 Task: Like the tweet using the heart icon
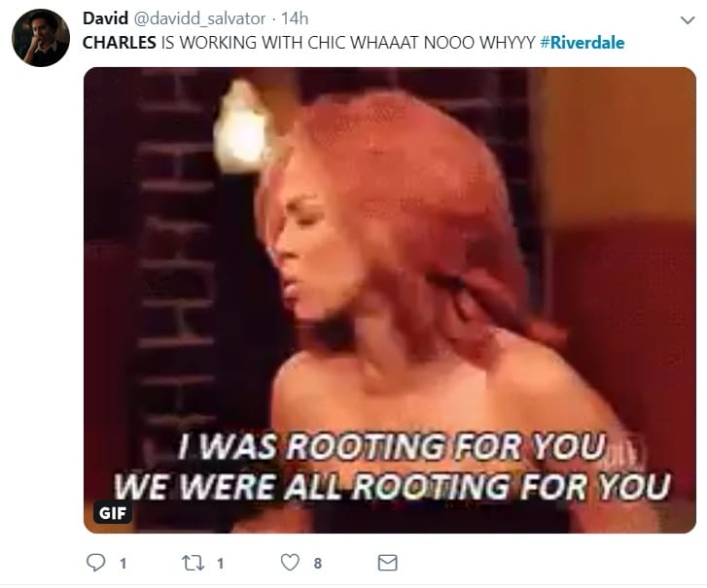tap(290, 563)
